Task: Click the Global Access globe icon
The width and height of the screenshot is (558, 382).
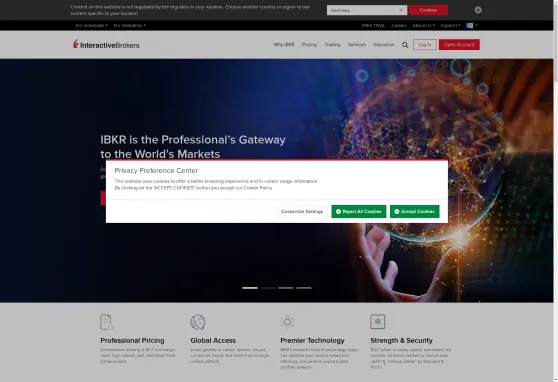Action: [198, 322]
